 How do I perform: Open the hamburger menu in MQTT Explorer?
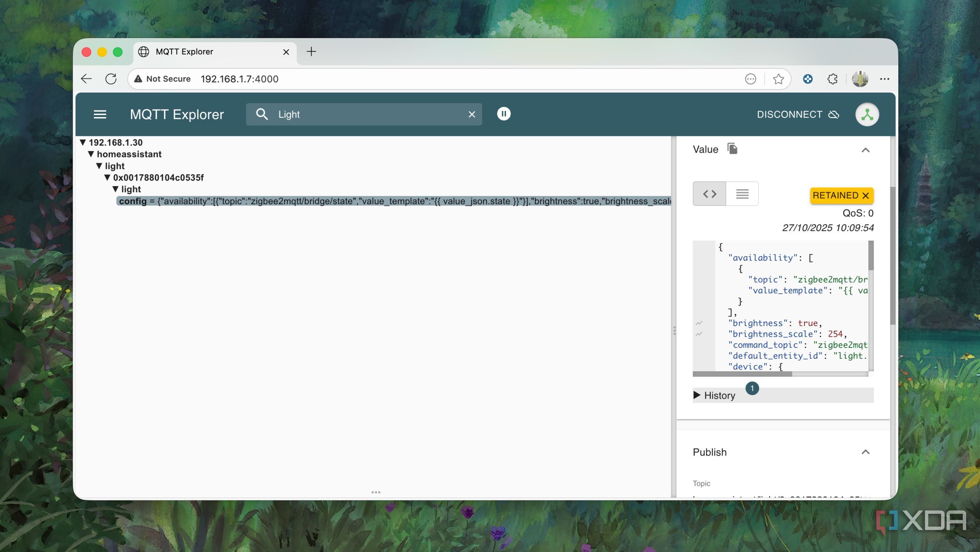pos(100,114)
